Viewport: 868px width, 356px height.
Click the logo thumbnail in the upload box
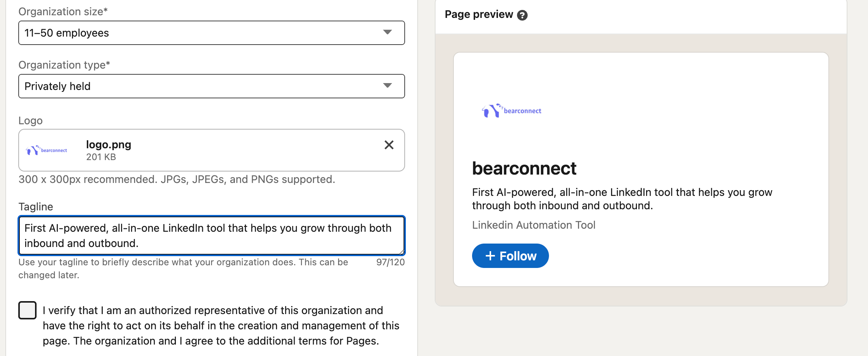[x=46, y=150]
